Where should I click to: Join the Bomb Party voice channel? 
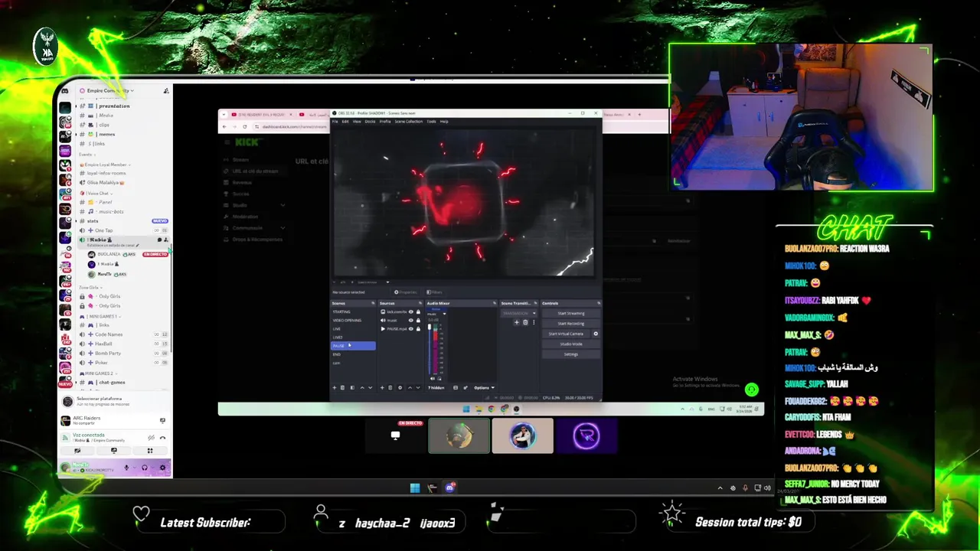[107, 353]
